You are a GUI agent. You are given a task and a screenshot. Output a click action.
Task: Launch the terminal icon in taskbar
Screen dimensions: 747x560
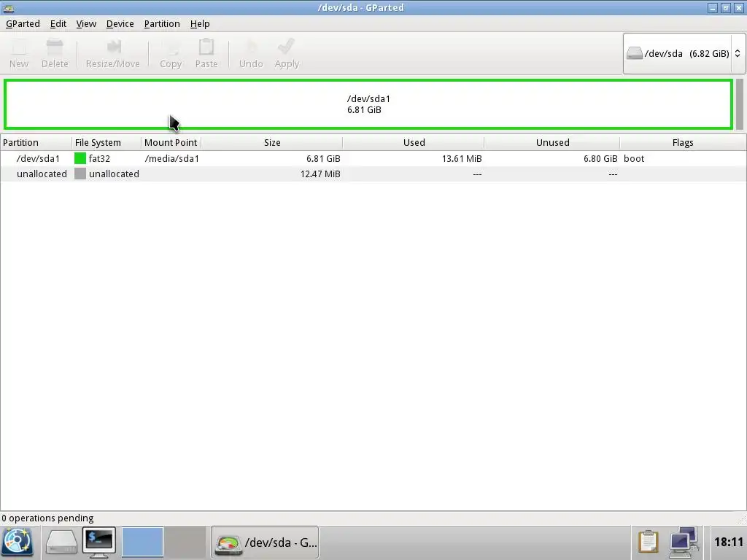tap(99, 542)
